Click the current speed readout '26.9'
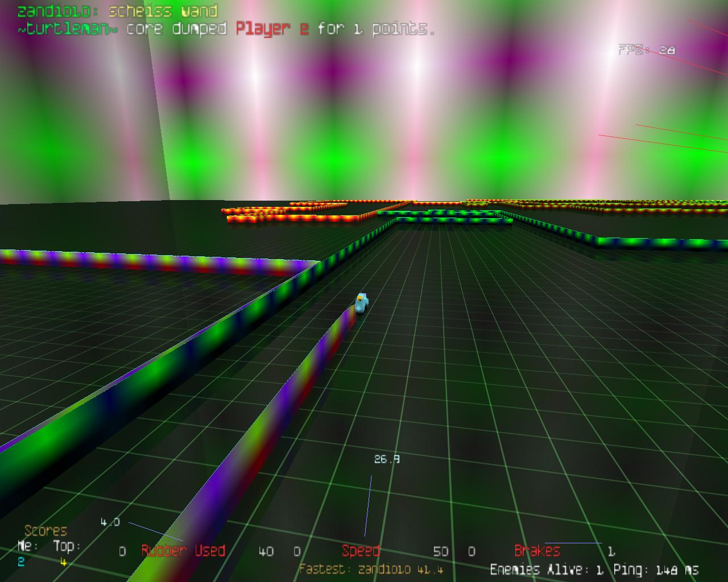 pyautogui.click(x=387, y=459)
